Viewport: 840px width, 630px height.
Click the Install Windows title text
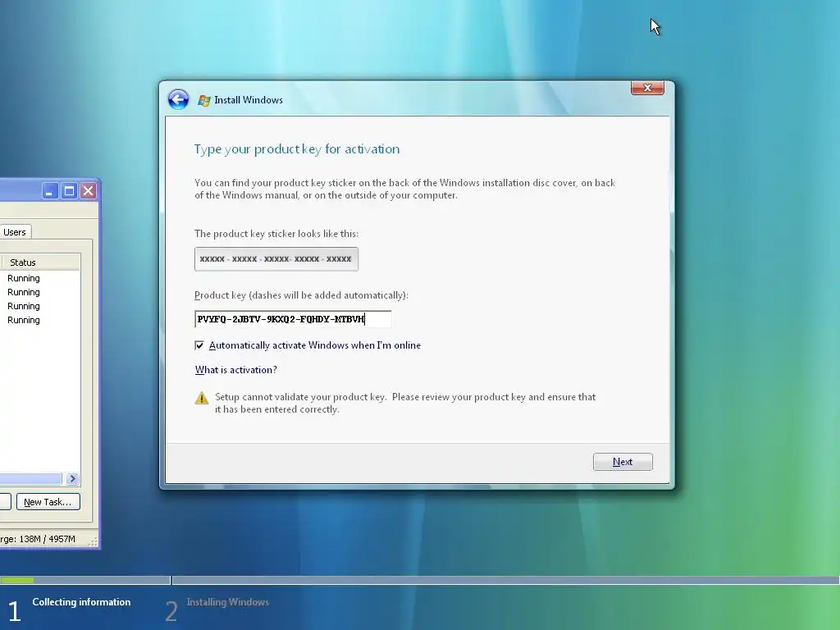[x=249, y=100]
